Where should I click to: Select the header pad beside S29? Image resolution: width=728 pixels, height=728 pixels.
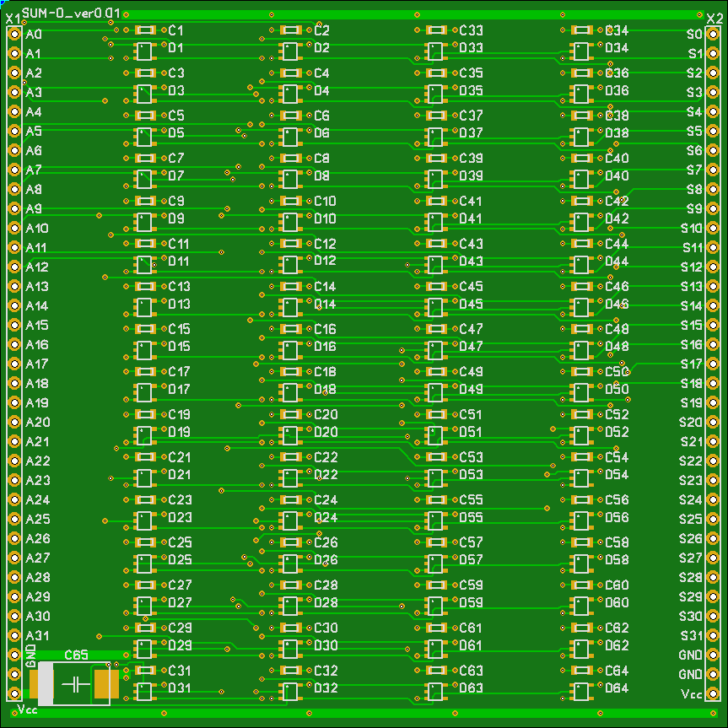[x=713, y=596]
